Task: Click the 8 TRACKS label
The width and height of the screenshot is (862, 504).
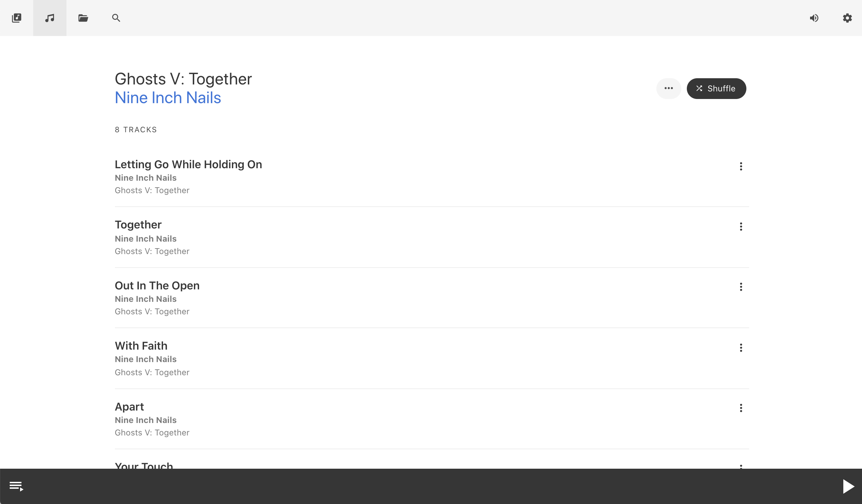Action: [136, 129]
